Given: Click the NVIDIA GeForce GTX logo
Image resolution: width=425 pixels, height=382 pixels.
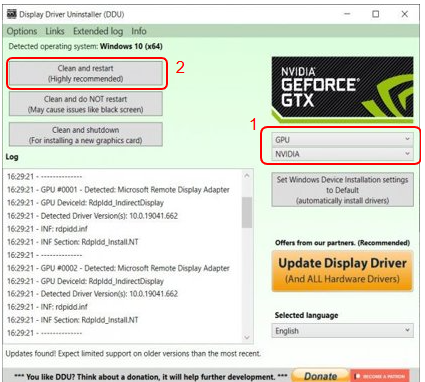Looking at the screenshot, I should (342, 90).
